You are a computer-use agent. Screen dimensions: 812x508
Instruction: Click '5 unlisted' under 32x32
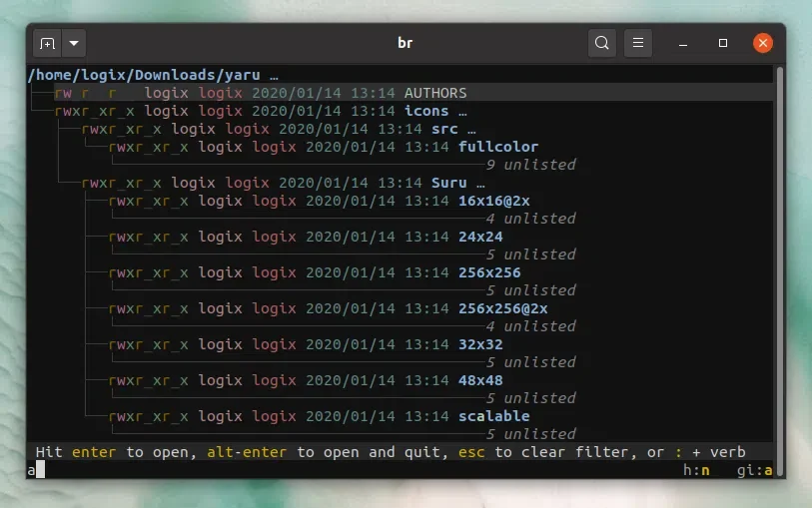pyautogui.click(x=530, y=362)
